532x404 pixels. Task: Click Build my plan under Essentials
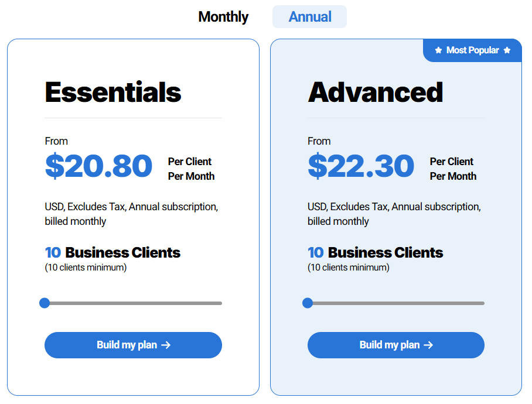click(133, 345)
